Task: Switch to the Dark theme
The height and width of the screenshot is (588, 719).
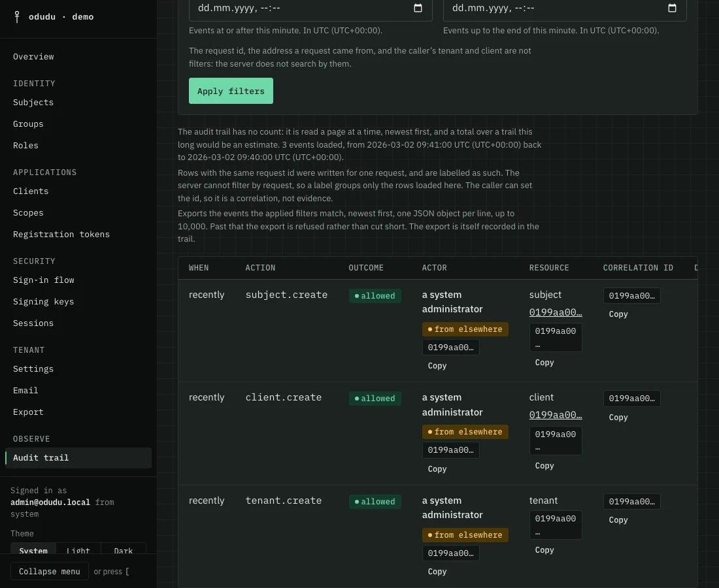Action: pos(123,550)
